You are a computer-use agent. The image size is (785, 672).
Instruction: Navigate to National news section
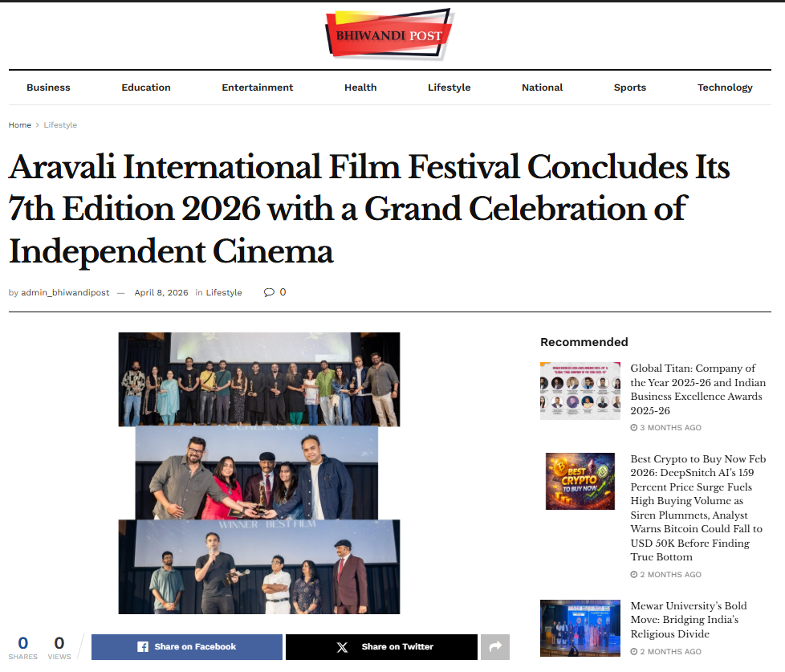[x=542, y=88]
